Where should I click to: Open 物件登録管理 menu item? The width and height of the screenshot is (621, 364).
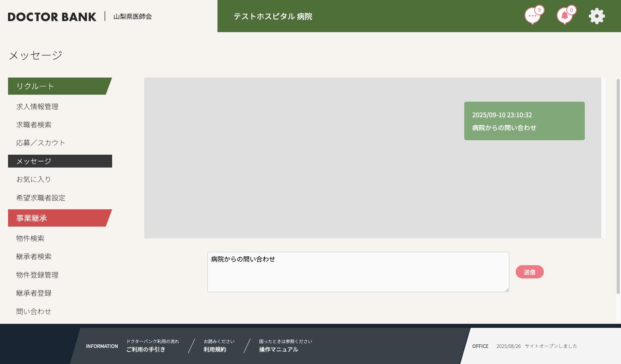37,275
